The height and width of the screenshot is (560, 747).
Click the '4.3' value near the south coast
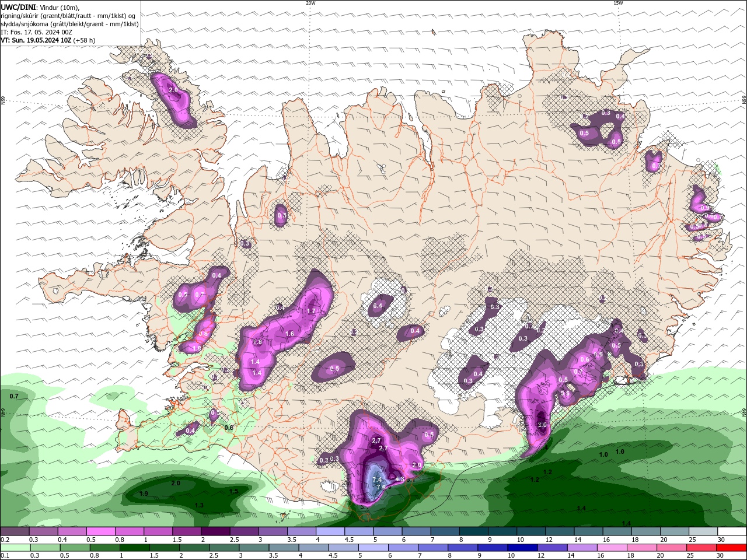400,479
